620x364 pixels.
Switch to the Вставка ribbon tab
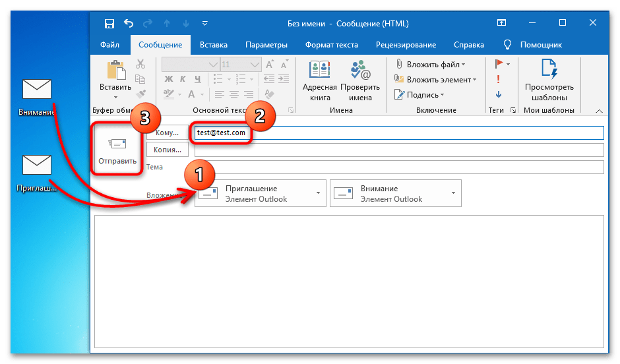coord(213,45)
